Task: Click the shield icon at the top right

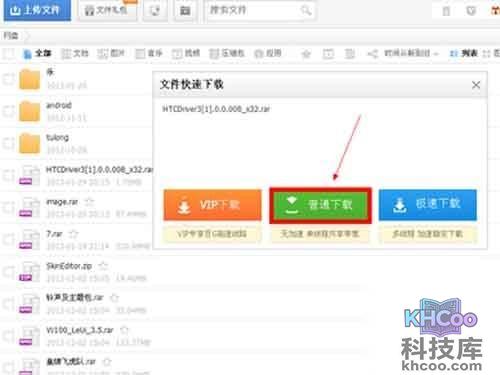Action: 471,11
